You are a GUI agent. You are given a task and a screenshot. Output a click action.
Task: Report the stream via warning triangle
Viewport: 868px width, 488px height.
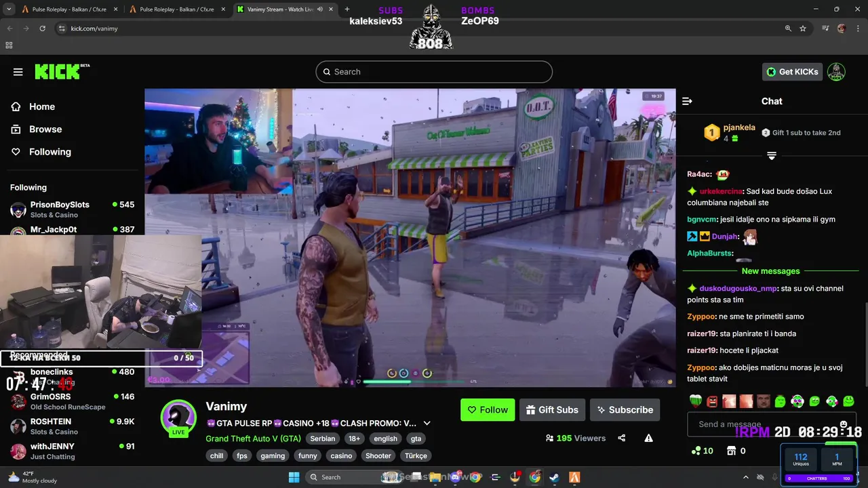pyautogui.click(x=648, y=438)
